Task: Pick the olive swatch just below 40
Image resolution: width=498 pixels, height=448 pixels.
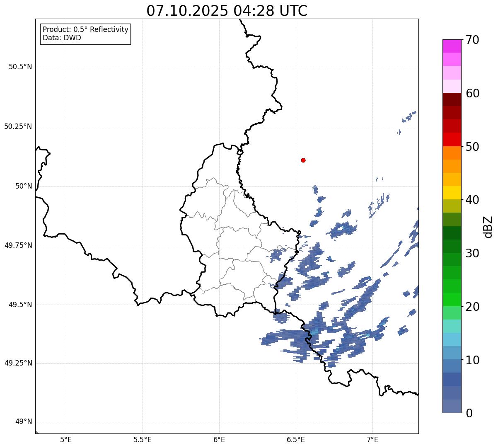Action: [452, 206]
